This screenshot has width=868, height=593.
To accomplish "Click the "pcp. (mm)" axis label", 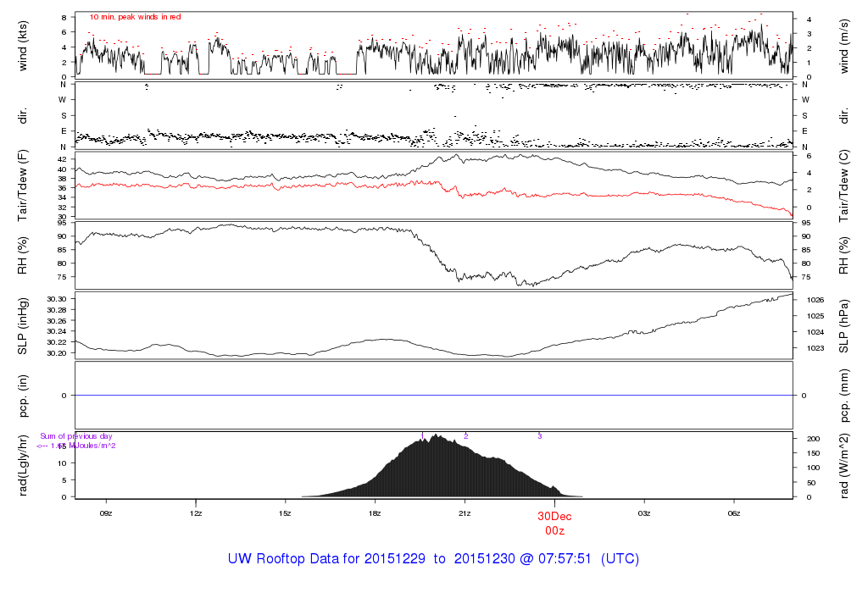I will point(845,396).
